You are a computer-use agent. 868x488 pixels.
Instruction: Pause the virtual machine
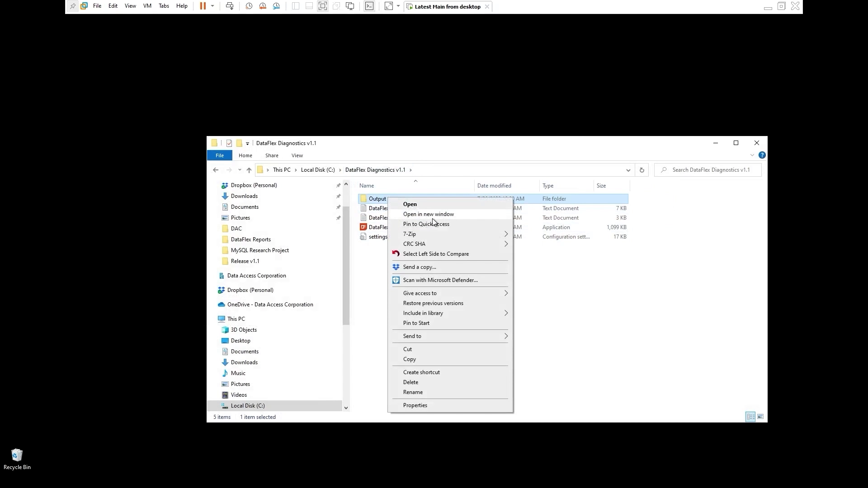pyautogui.click(x=203, y=6)
